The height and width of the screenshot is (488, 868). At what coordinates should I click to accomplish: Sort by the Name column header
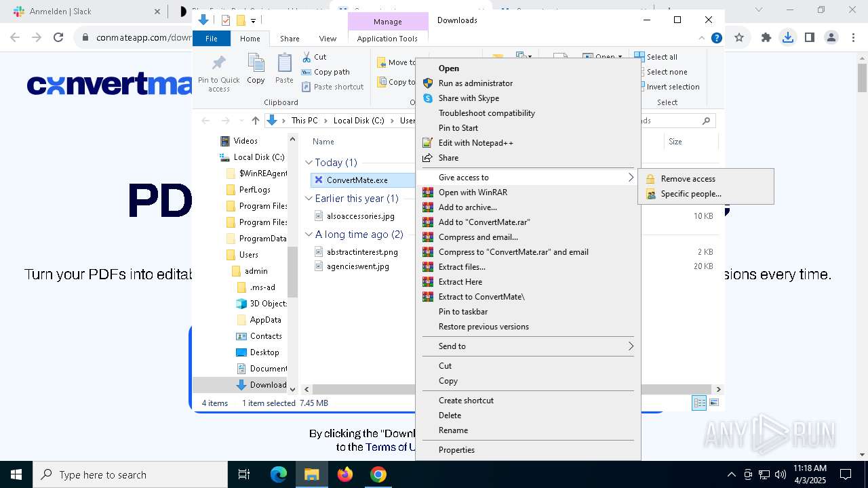[x=323, y=142]
